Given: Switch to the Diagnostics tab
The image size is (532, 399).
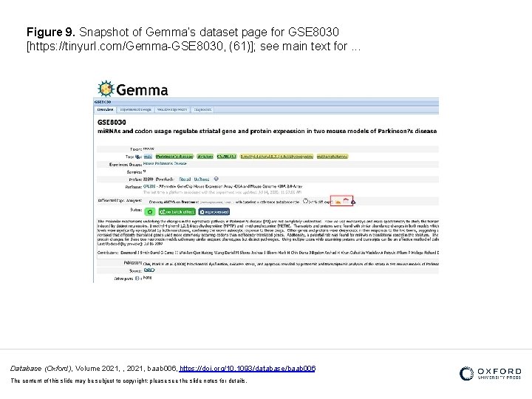Looking at the screenshot, I should tap(202, 109).
